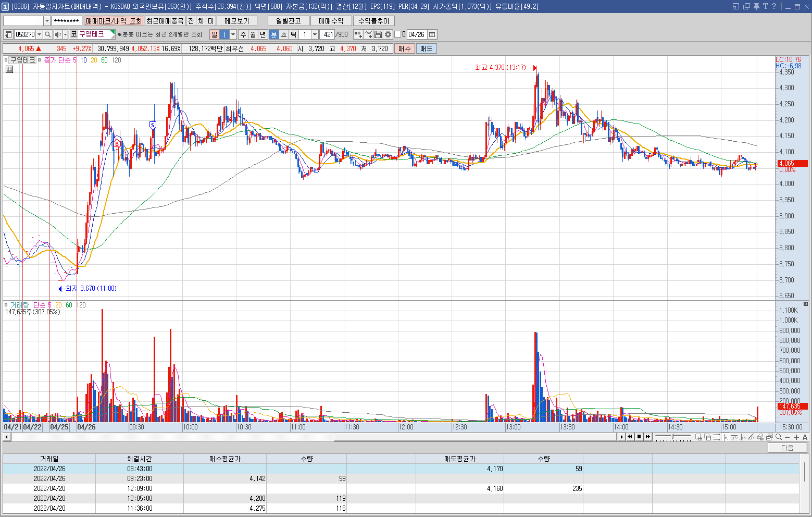The height and width of the screenshot is (517, 812).
Task: Toggle the 잔 balance button
Action: [x=191, y=21]
